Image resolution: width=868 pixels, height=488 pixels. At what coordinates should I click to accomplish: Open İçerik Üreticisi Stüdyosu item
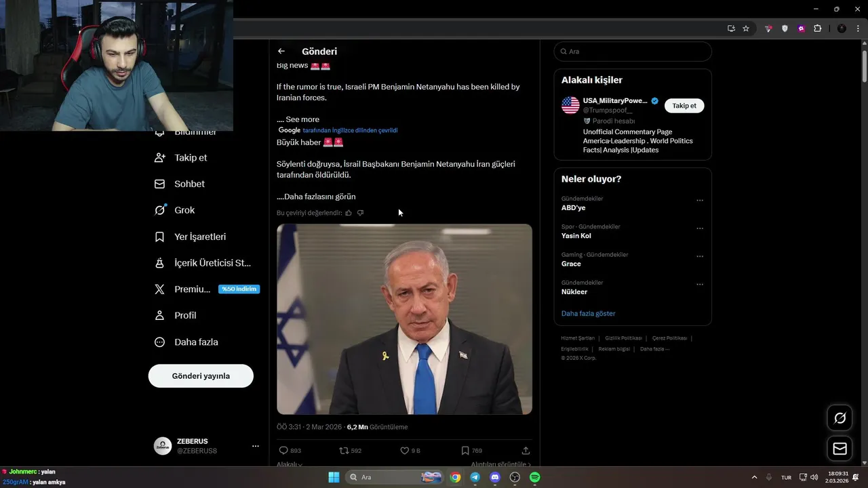click(x=203, y=263)
